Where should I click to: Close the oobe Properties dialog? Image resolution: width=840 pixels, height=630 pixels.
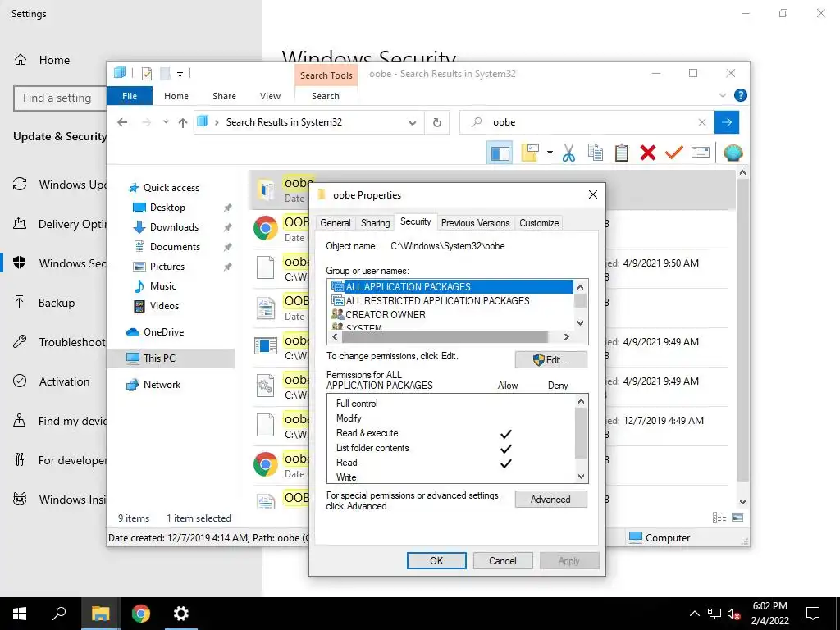coord(592,194)
